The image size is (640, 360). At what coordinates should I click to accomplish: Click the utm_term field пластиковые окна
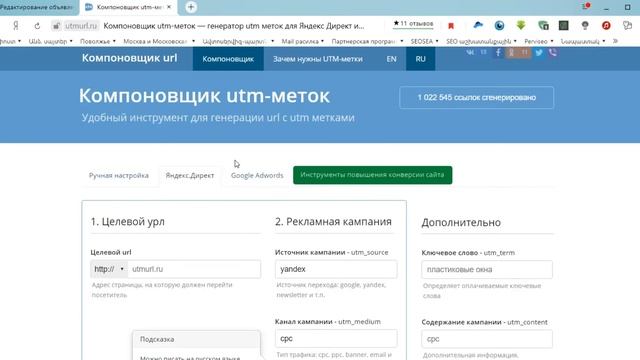tap(487, 269)
